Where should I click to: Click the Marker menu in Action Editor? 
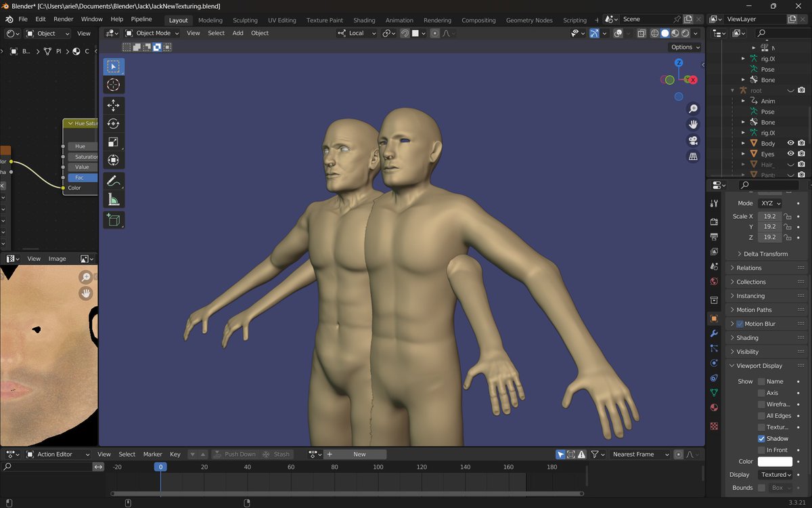(152, 454)
